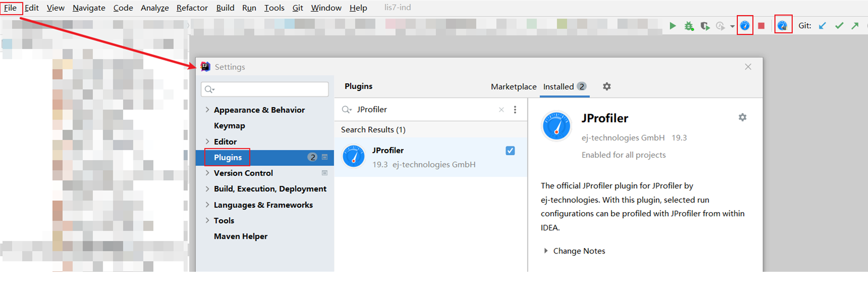
Task: Expand Languages & Frameworks node
Action: [208, 205]
